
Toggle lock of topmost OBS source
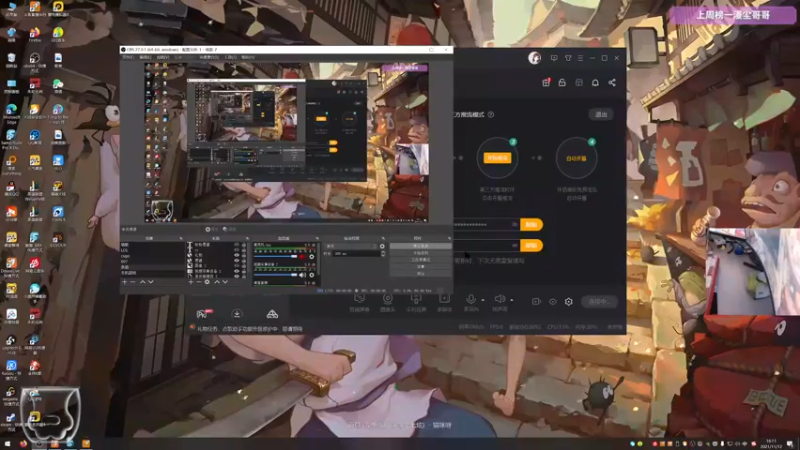(x=243, y=245)
